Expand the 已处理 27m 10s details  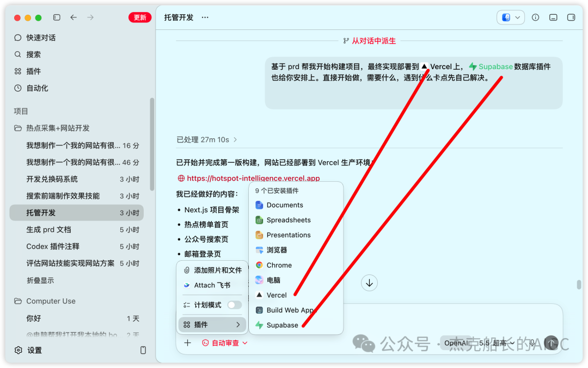207,139
